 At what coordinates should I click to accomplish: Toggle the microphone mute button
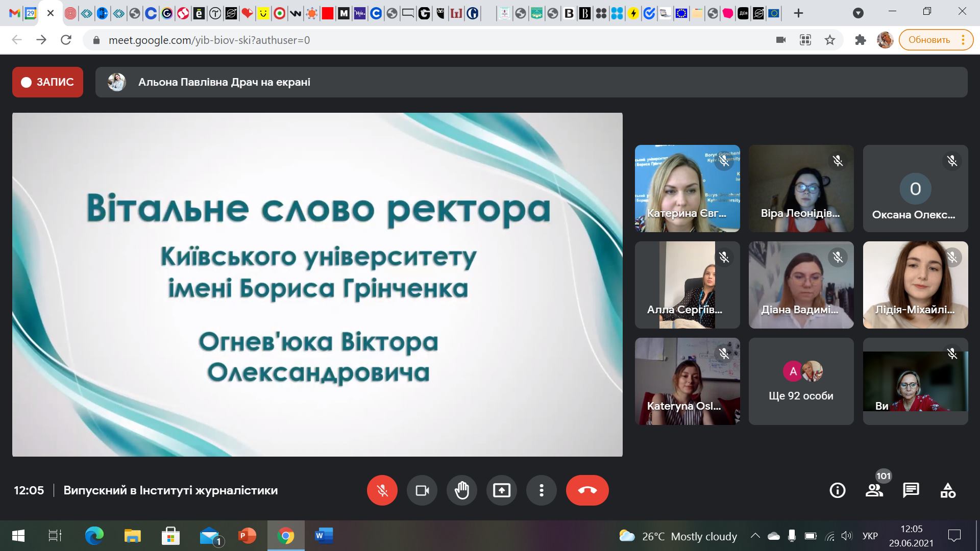[382, 490]
